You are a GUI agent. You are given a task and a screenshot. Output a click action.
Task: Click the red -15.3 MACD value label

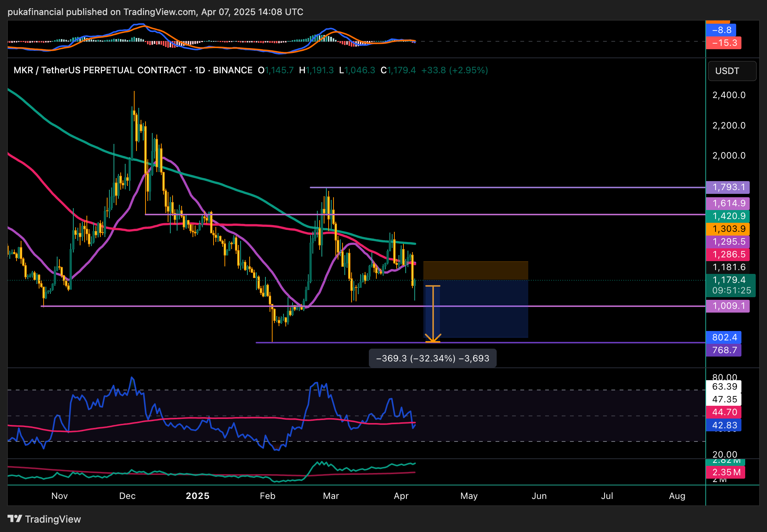(723, 43)
